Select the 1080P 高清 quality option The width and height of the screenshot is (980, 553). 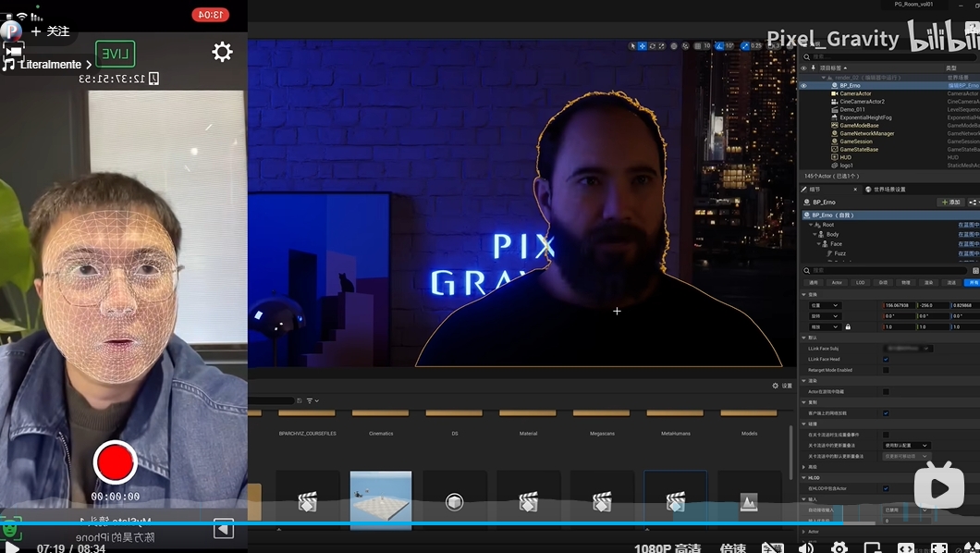[668, 548]
